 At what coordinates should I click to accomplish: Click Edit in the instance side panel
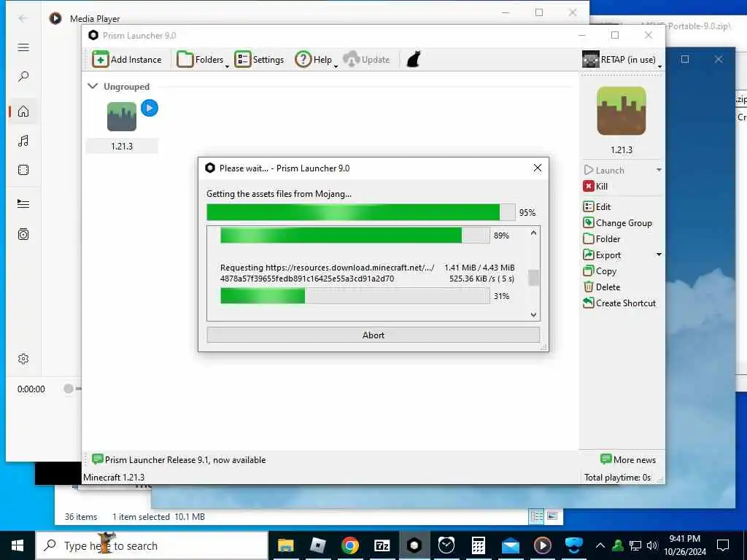coord(597,206)
